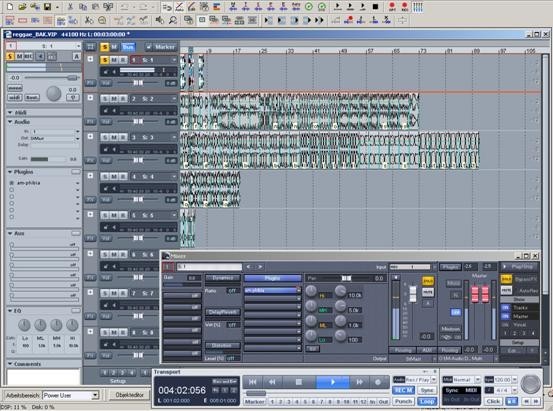Click the black stop square in top toolbar
The height and width of the screenshot is (411, 553).
pyautogui.click(x=376, y=6)
